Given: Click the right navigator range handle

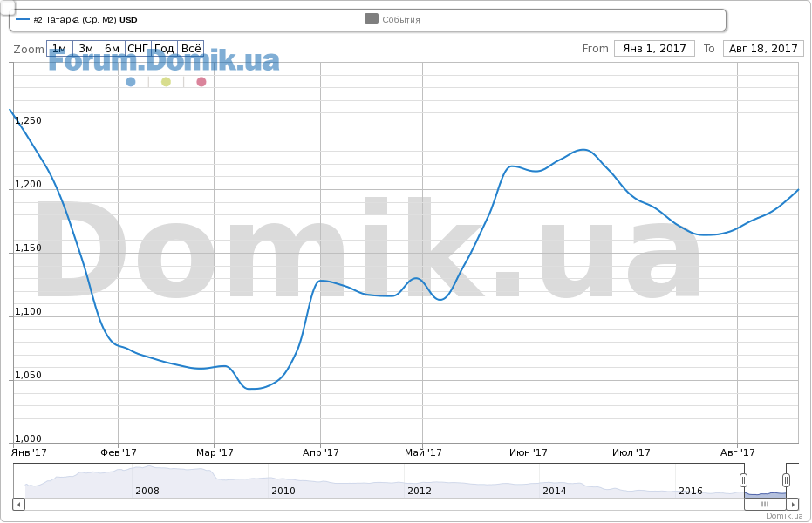Looking at the screenshot, I should (786, 480).
